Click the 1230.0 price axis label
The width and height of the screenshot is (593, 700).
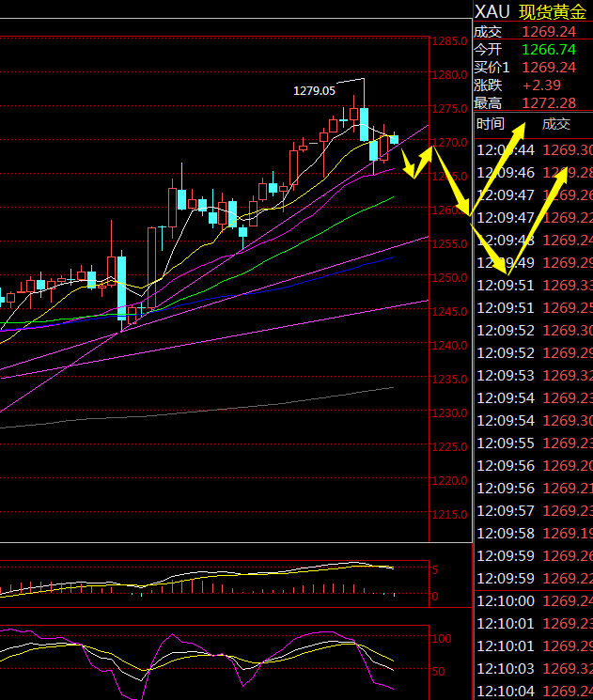(451, 412)
